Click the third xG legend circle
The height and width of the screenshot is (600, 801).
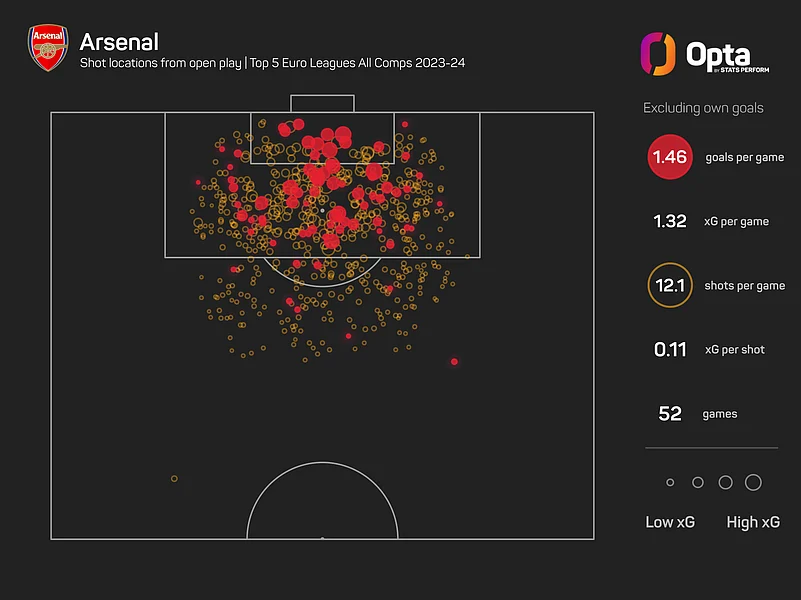725,482
